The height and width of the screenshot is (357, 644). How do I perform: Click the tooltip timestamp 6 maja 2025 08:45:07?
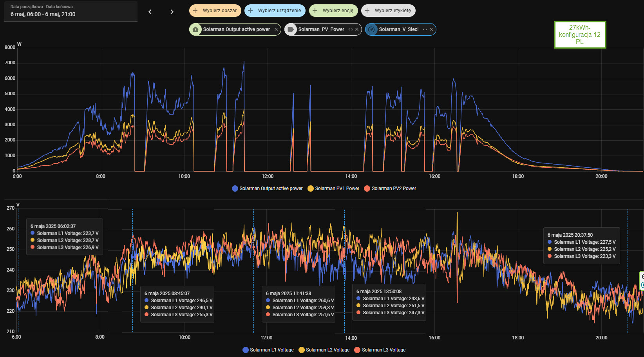pos(167,293)
